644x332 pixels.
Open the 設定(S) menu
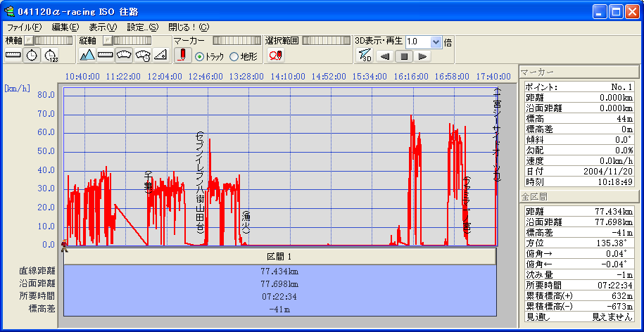pos(143,27)
